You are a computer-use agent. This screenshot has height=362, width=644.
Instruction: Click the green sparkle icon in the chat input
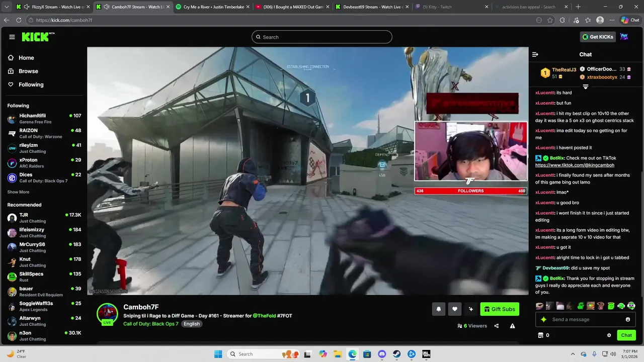[543, 319]
